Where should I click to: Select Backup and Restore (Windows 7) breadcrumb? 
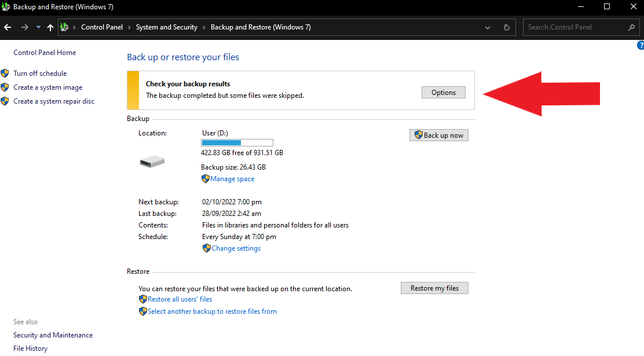click(261, 27)
